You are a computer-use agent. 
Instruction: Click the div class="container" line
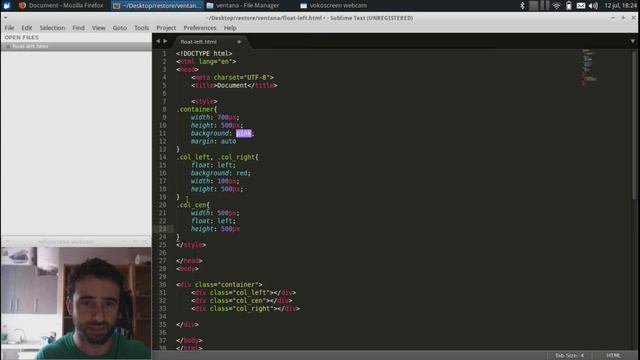(x=219, y=284)
